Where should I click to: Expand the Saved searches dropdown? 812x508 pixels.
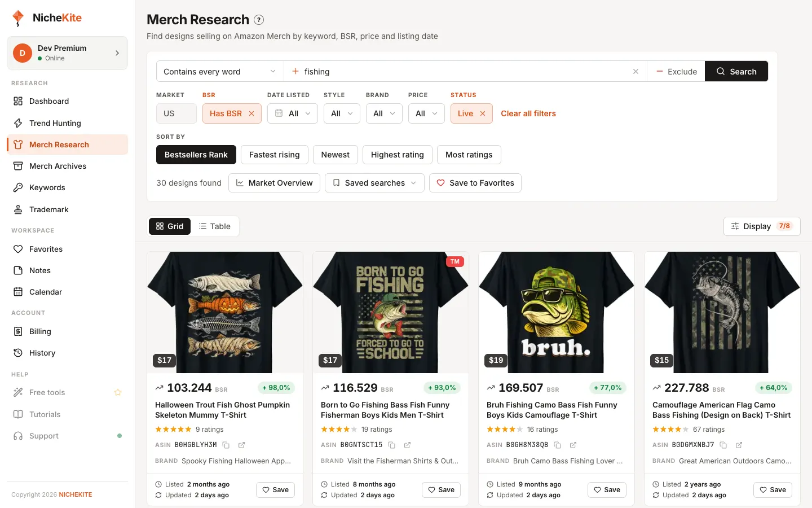(x=374, y=183)
